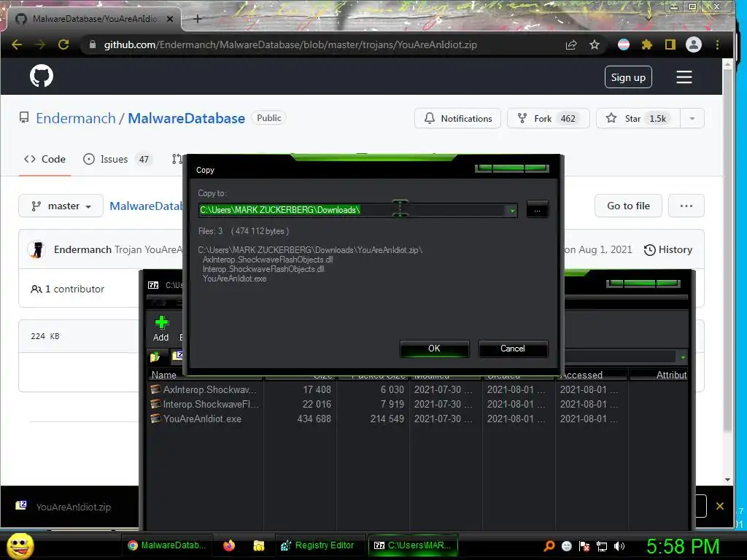Click the pull requests tab icon

point(177,159)
